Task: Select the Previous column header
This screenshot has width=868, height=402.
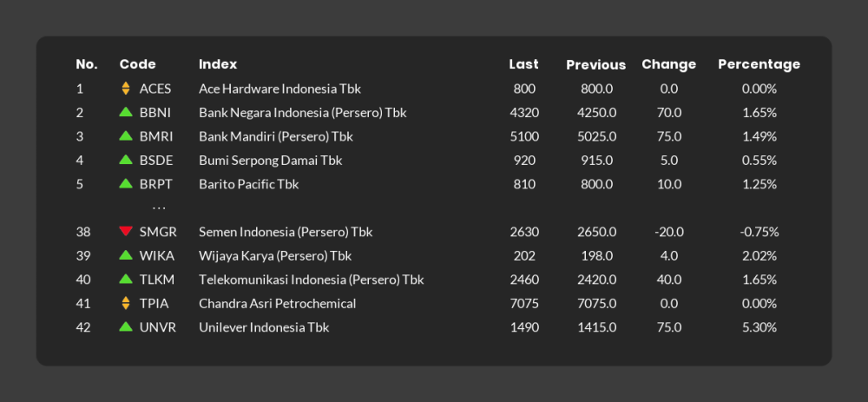Action: coord(595,65)
